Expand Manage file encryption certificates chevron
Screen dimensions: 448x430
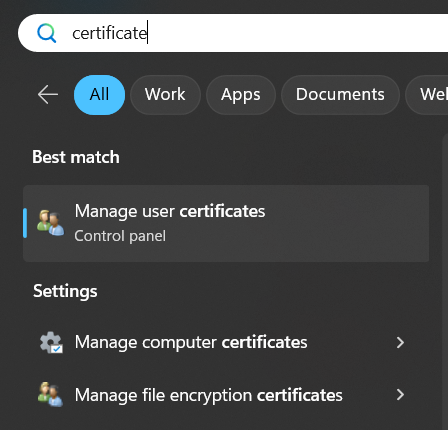[400, 395]
